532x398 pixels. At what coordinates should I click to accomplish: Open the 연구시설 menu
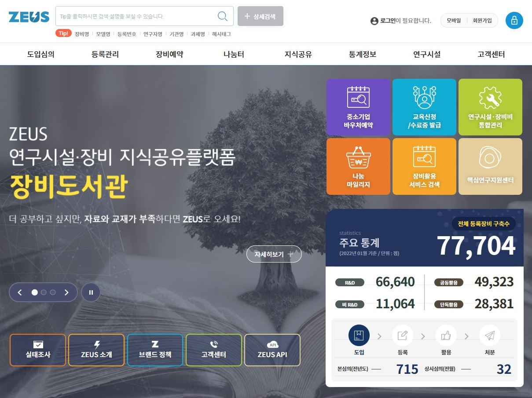(x=427, y=55)
